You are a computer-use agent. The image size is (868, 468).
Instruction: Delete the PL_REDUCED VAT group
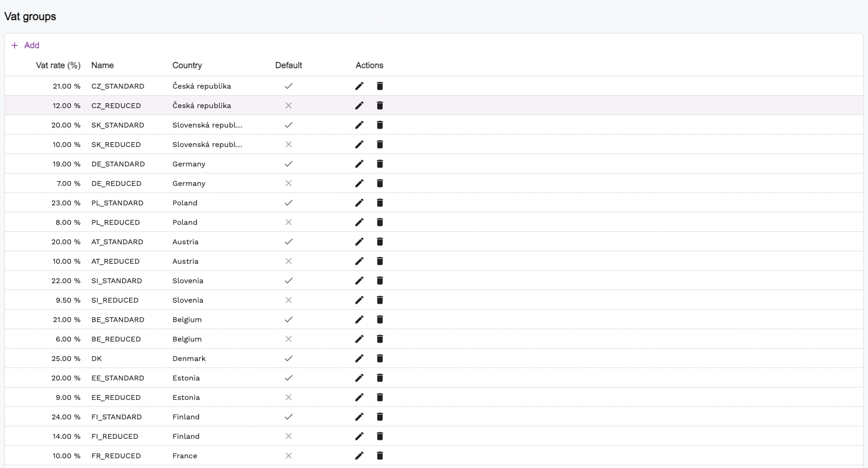click(380, 222)
